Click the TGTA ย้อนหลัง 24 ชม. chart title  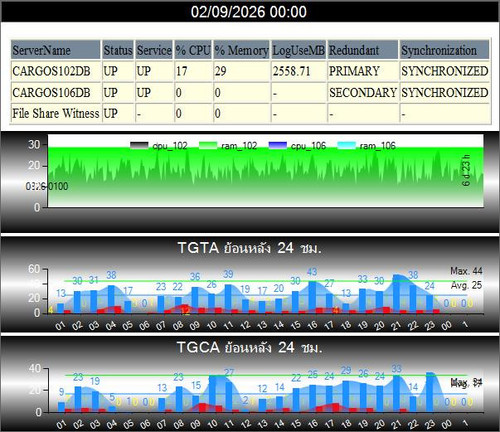pos(250,248)
